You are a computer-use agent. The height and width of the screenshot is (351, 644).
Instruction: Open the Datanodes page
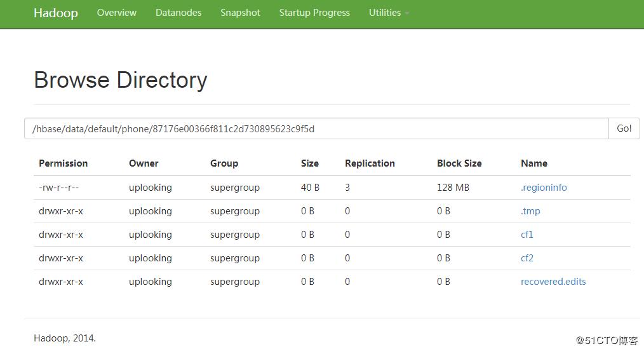click(178, 13)
